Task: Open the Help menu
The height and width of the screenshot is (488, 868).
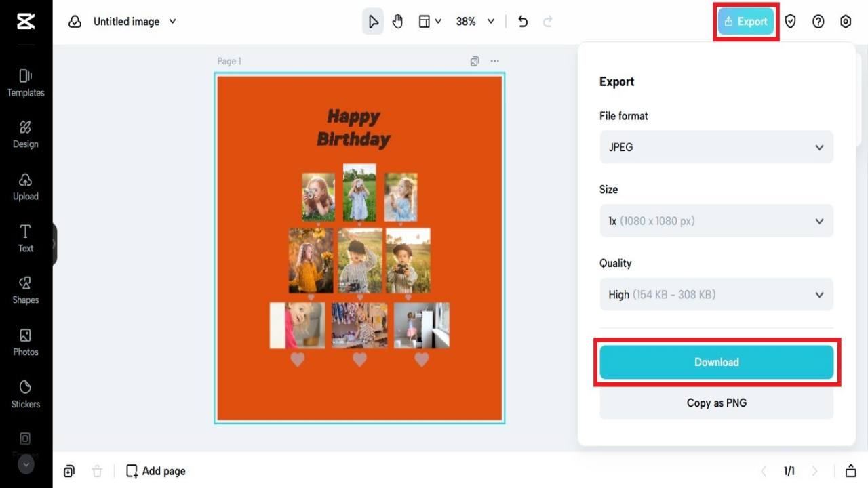Action: point(818,21)
